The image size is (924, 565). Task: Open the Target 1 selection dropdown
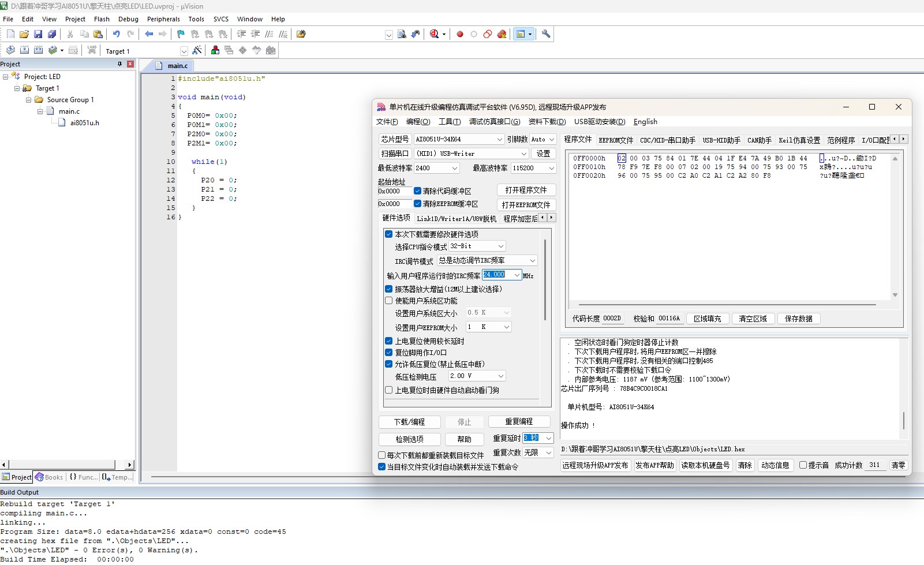[184, 51]
